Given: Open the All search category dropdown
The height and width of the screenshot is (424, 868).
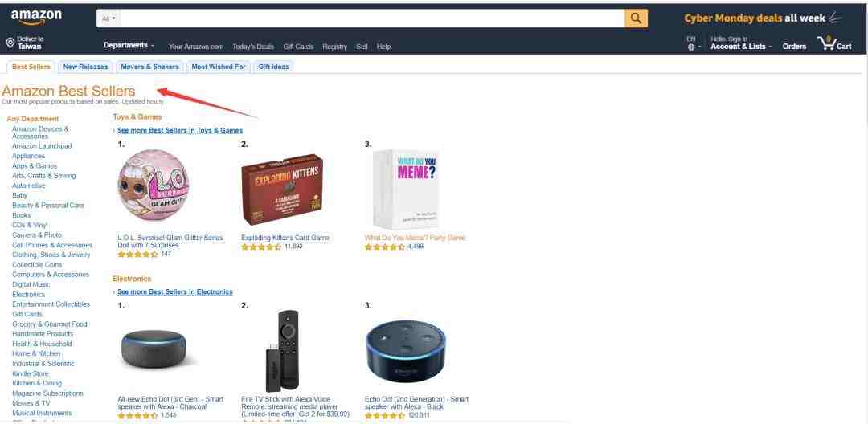Looking at the screenshot, I should coord(109,18).
